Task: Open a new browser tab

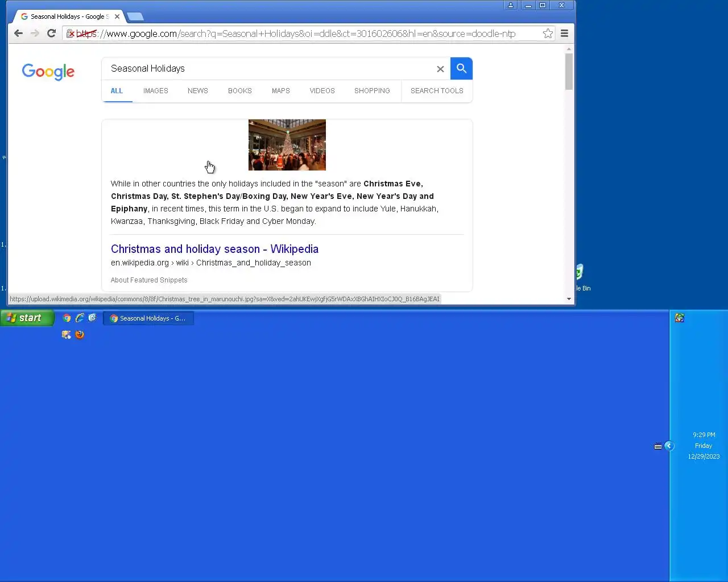Action: 135,16
